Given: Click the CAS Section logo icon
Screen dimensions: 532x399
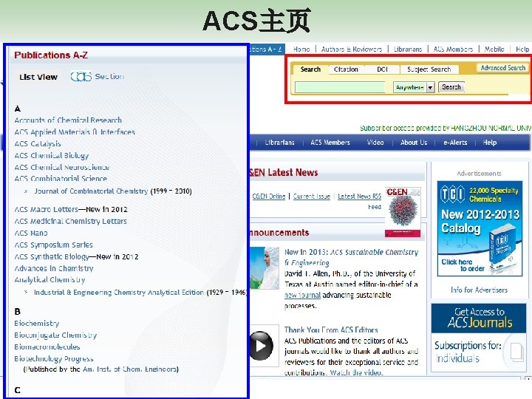Looking at the screenshot, I should tap(81, 76).
